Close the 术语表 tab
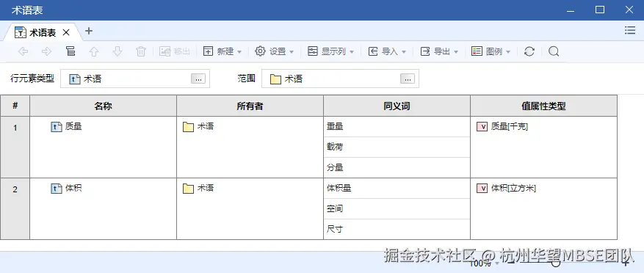This screenshot has height=273, width=644. [x=66, y=32]
